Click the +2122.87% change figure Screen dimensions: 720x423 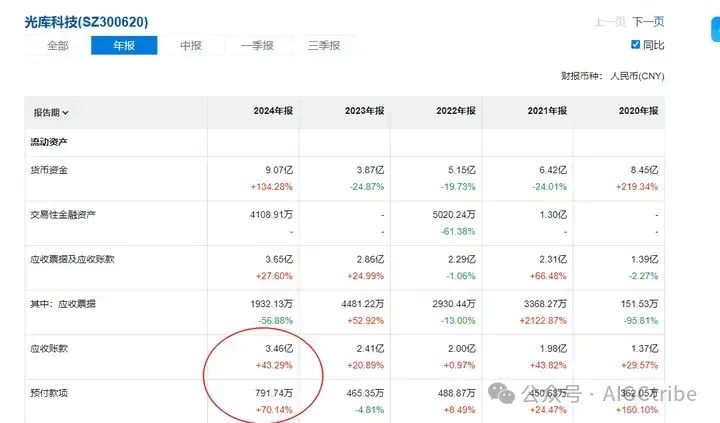pos(543,320)
